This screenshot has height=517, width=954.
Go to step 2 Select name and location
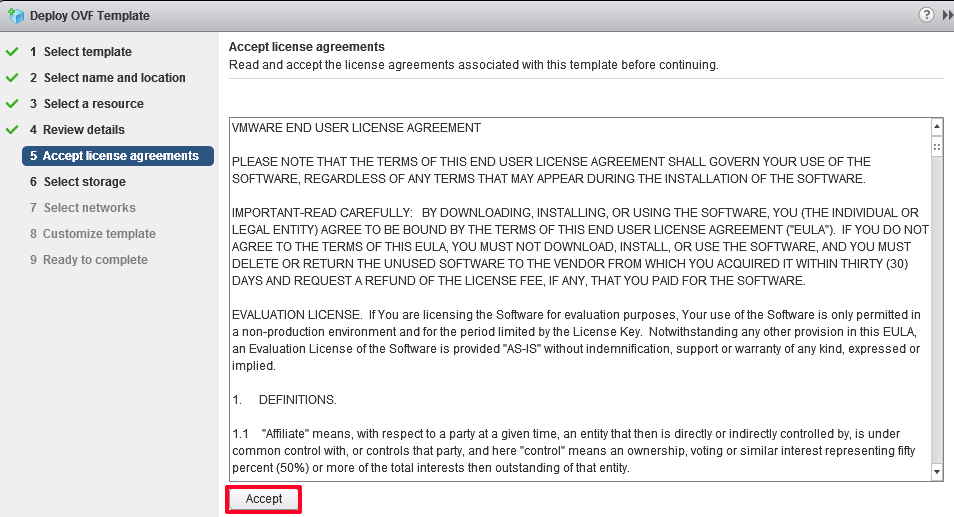click(x=107, y=78)
